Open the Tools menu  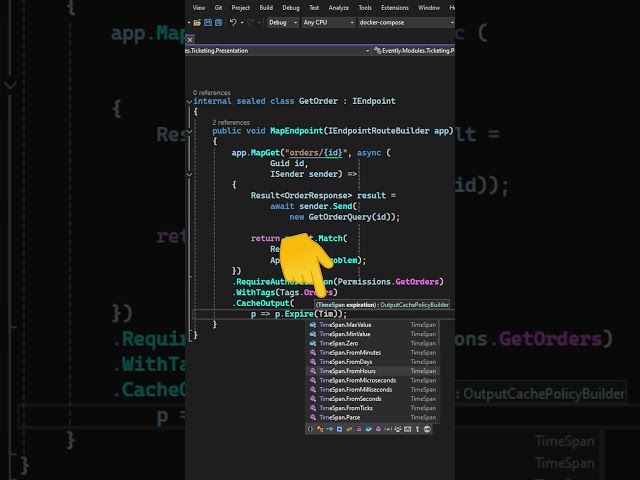(x=365, y=8)
